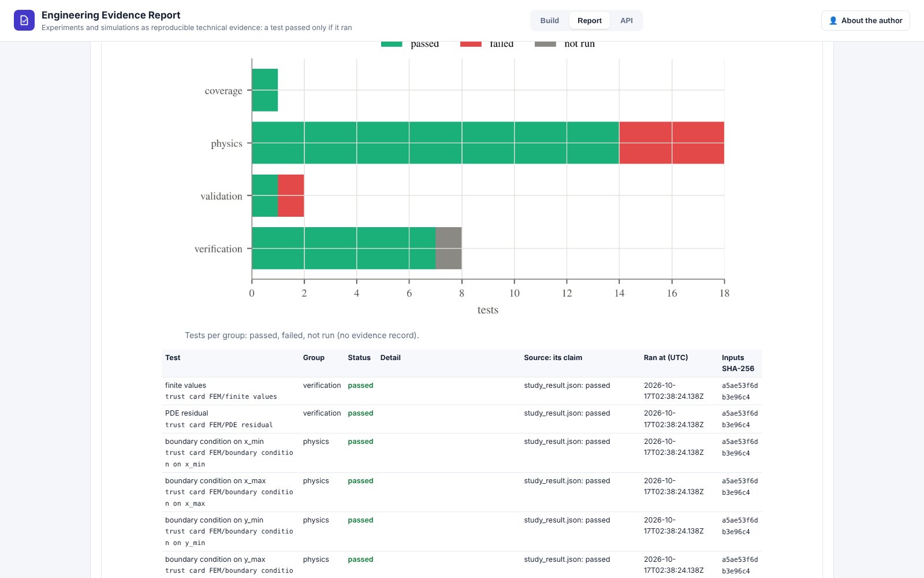This screenshot has width=924, height=578.
Task: Open the API tab
Action: pos(627,20)
